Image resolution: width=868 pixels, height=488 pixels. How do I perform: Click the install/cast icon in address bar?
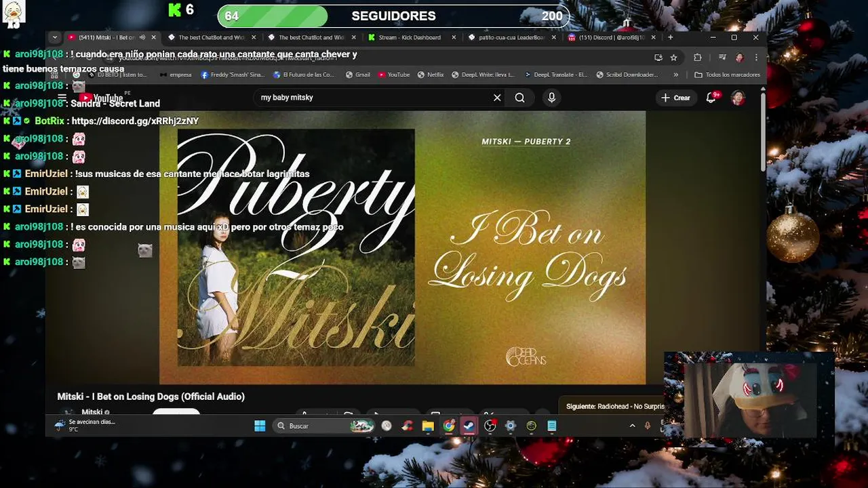point(658,58)
